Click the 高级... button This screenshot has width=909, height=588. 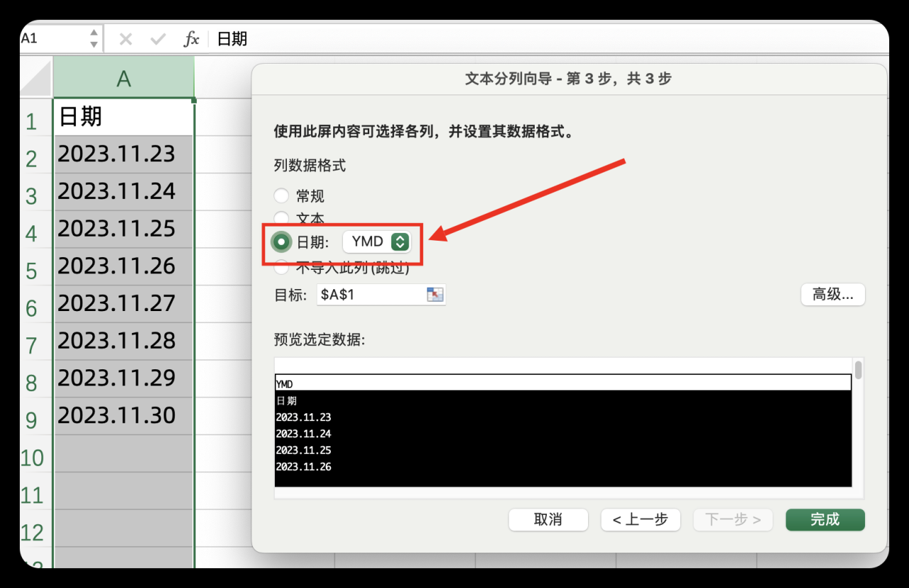(x=833, y=294)
